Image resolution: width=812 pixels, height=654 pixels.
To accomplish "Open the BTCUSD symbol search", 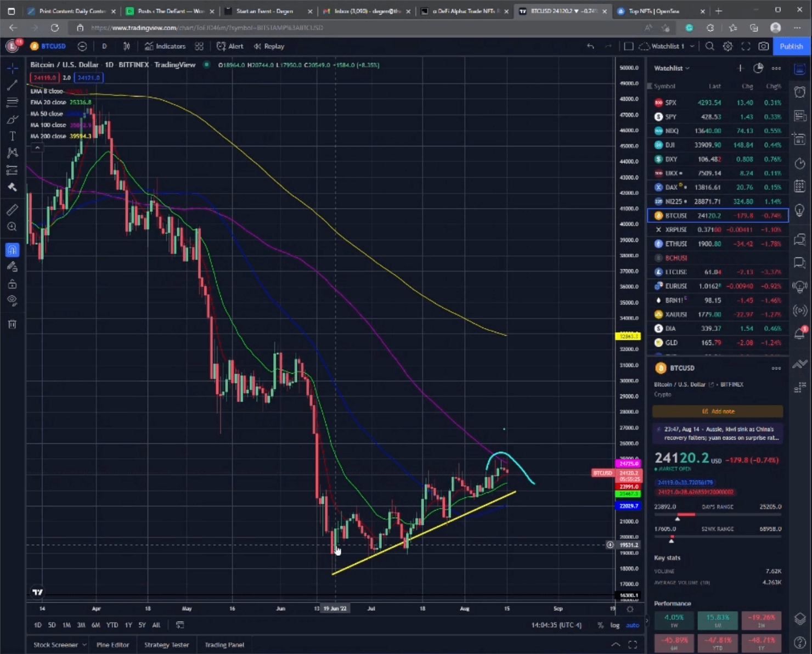I will (48, 46).
